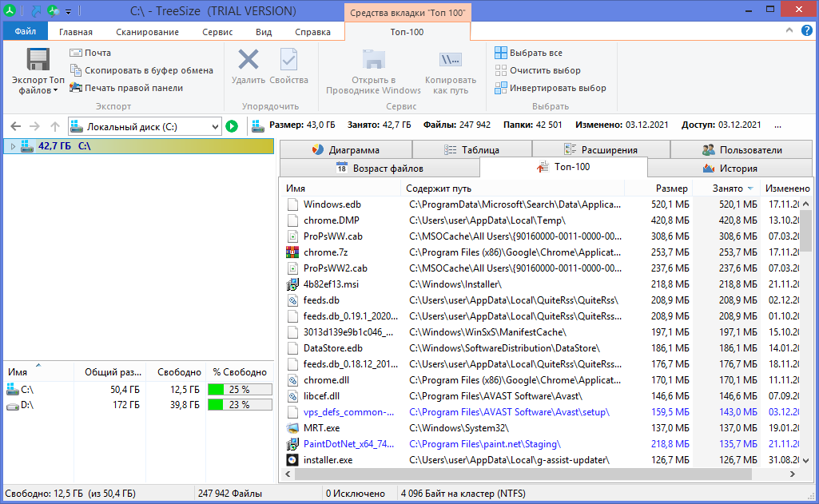
Task: Collapse the ribbon with the chevron
Action: click(789, 31)
